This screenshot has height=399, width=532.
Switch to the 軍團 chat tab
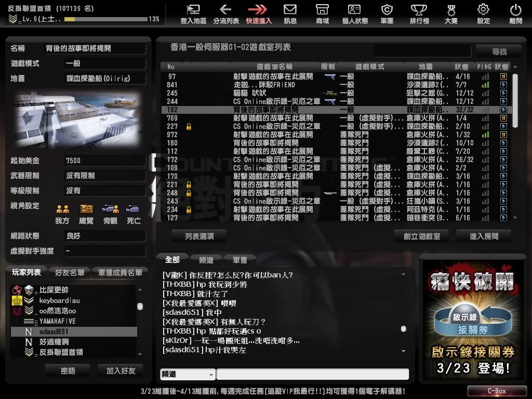(240, 259)
